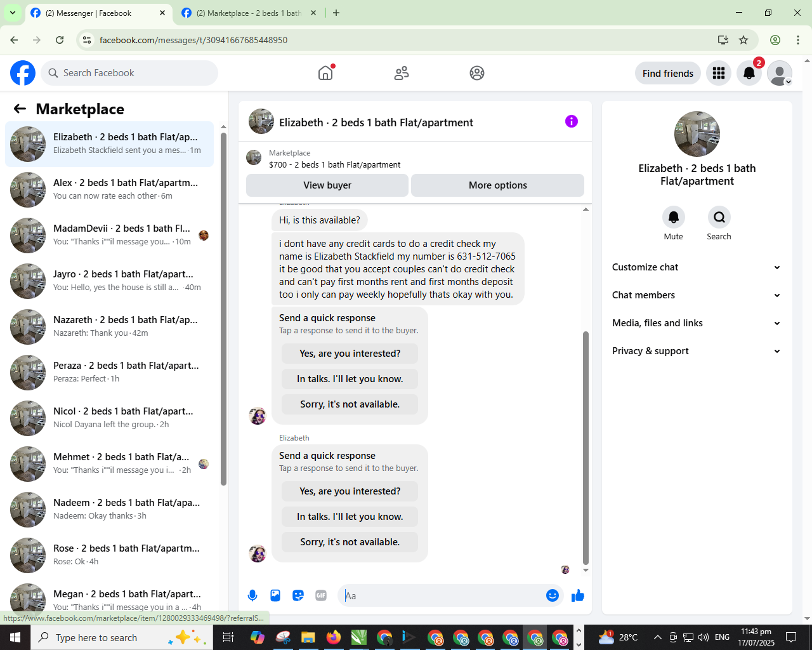Click the browser address bar URL
Image resolution: width=812 pixels, height=650 pixels.
pyautogui.click(x=193, y=40)
